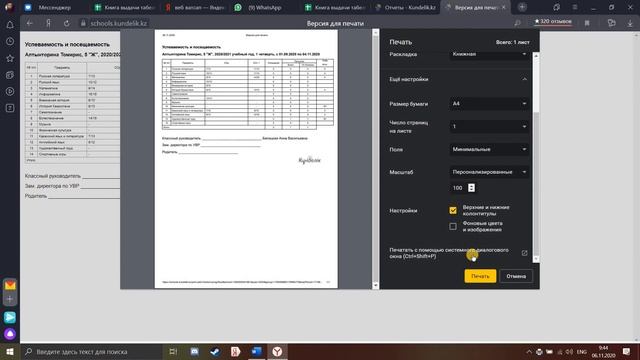This screenshot has height=360, width=640.
Task: Open page layout dropdown (Книжная)
Action: coord(489,55)
